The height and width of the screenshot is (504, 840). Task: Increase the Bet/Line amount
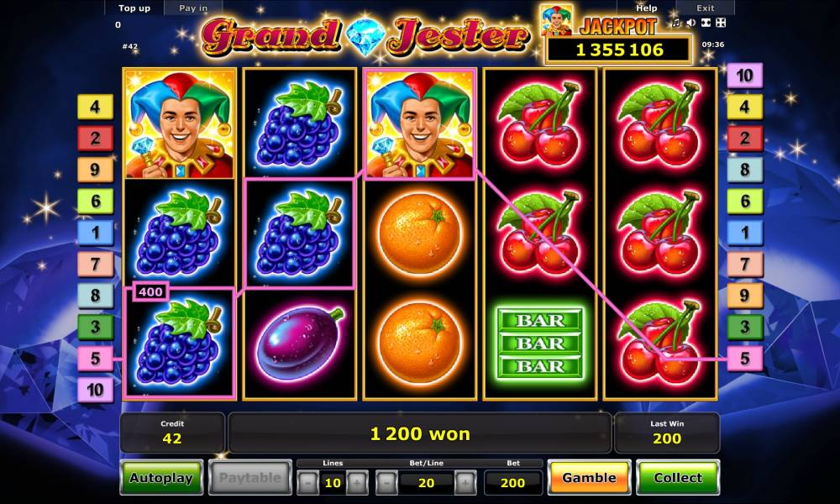coord(465,482)
